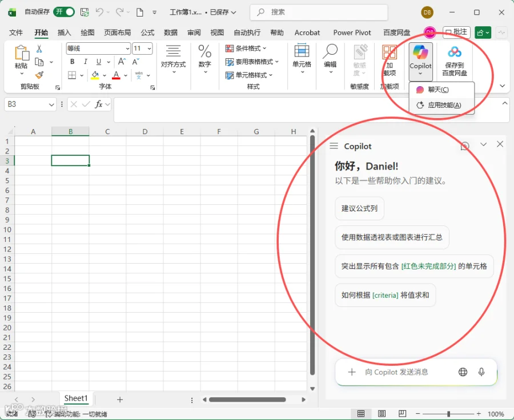
Task: Switch to the 插入 Insert tab
Action: 64,33
